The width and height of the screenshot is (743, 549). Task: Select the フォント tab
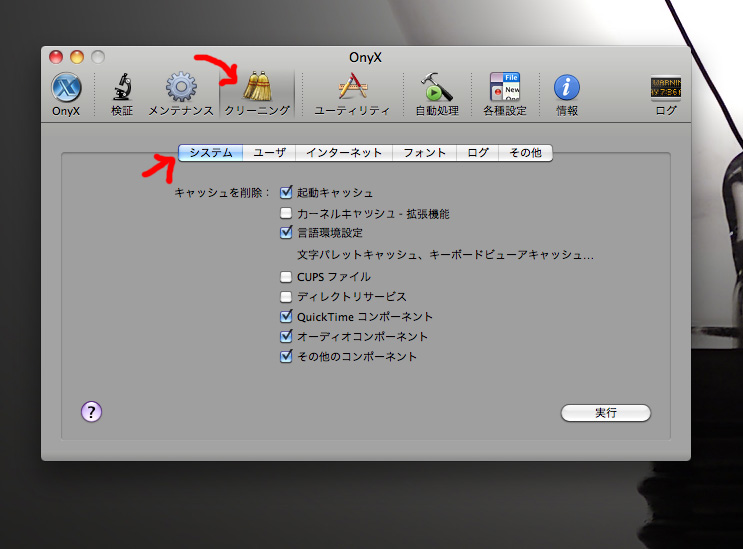pyautogui.click(x=425, y=153)
